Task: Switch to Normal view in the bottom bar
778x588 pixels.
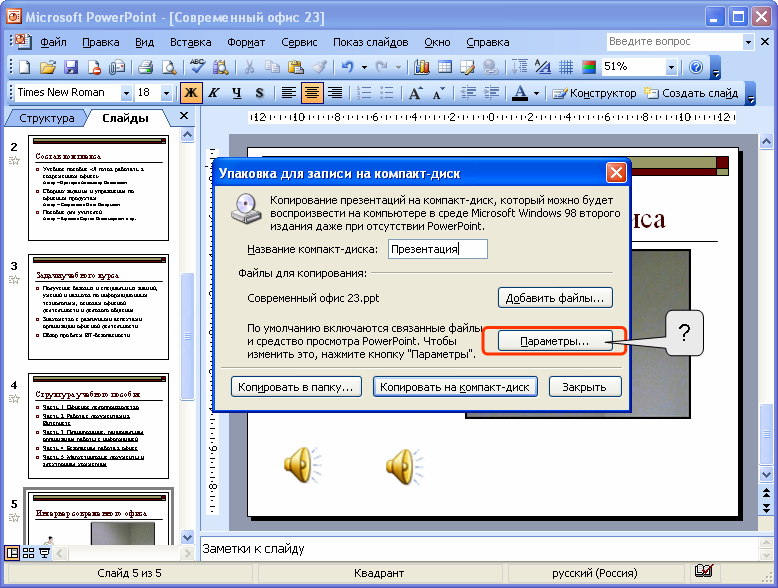Action: [12, 553]
